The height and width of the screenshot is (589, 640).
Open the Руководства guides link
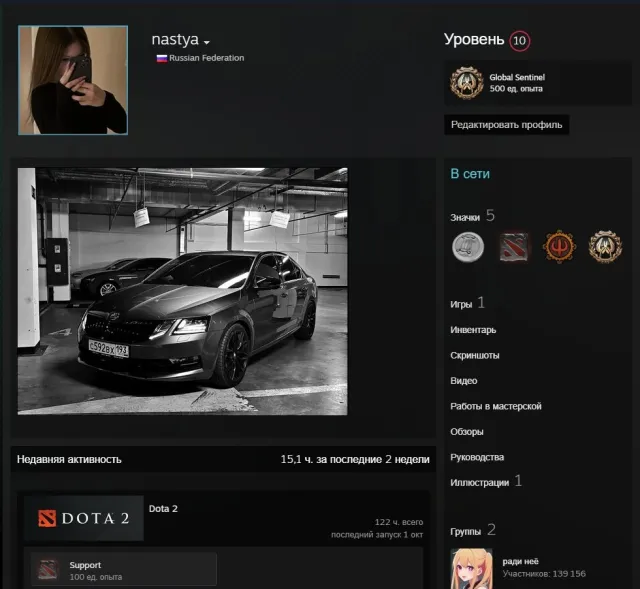[x=477, y=458]
